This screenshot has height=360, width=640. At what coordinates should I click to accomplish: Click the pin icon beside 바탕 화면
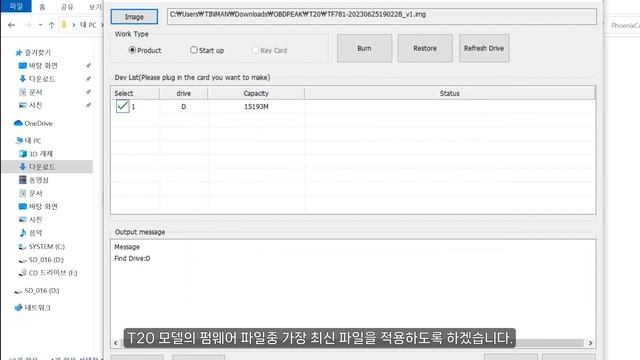(x=88, y=66)
